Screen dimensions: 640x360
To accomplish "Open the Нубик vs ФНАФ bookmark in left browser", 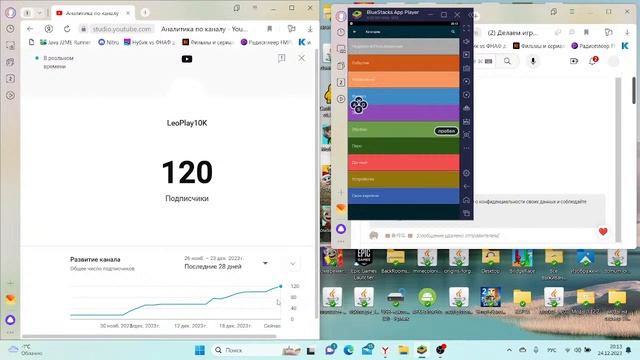I will tap(149, 42).
